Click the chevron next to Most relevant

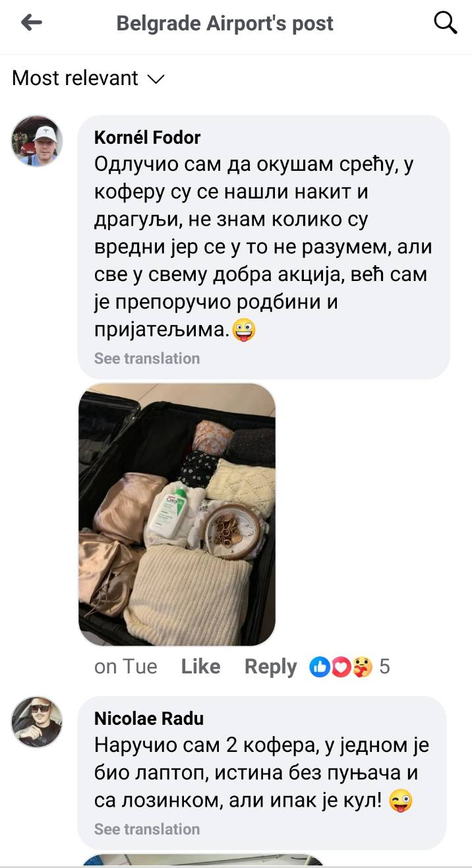(156, 79)
